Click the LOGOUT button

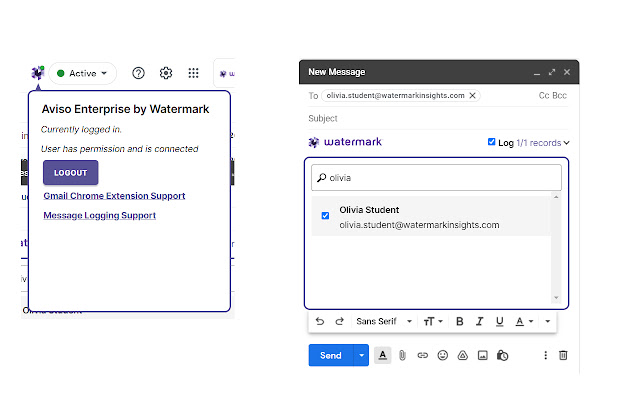[71, 173]
